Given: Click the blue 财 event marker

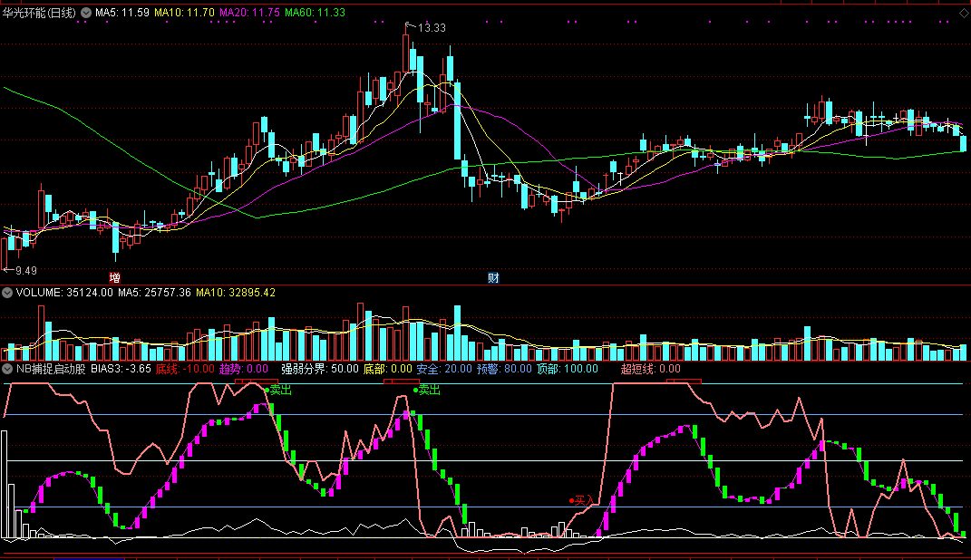Looking at the screenshot, I should (493, 278).
